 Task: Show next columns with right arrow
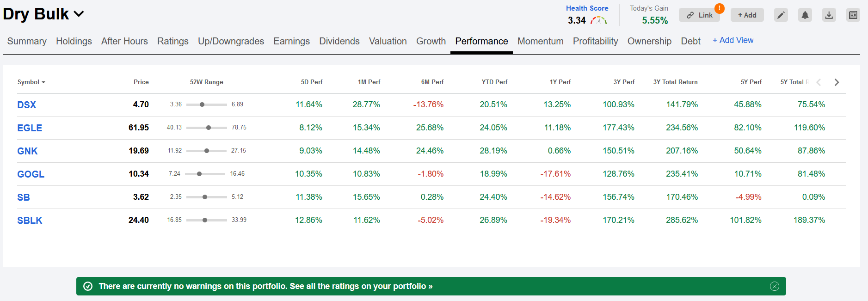pyautogui.click(x=837, y=82)
